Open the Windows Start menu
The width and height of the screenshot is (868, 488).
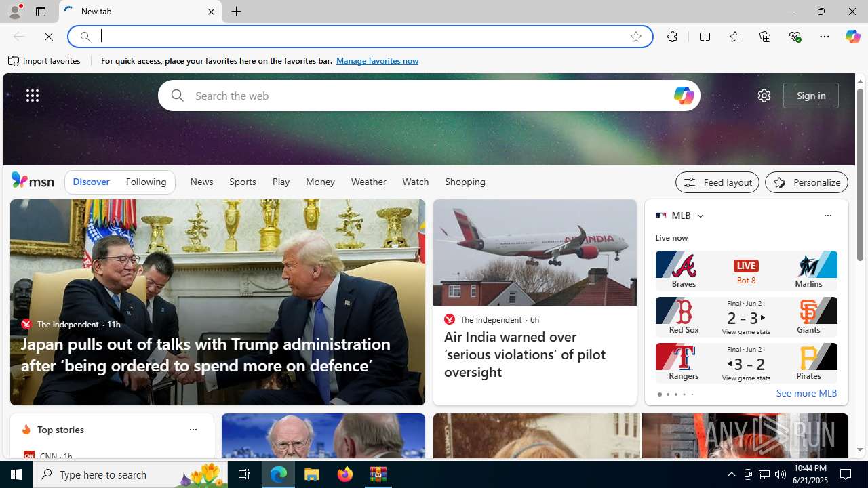(x=16, y=474)
